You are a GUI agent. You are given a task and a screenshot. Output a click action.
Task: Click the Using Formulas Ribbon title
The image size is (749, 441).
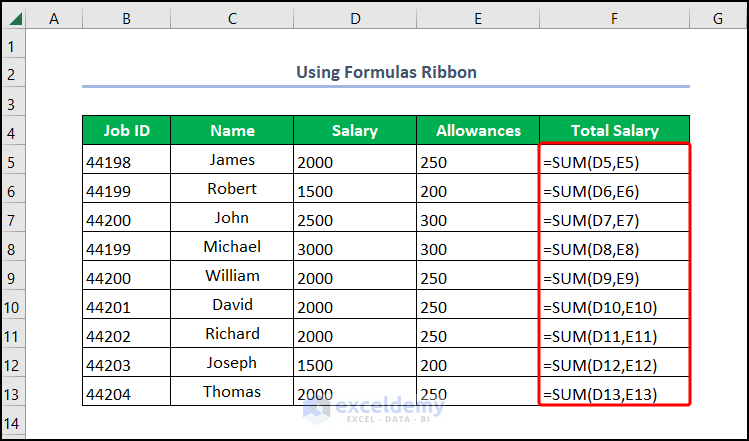point(385,72)
